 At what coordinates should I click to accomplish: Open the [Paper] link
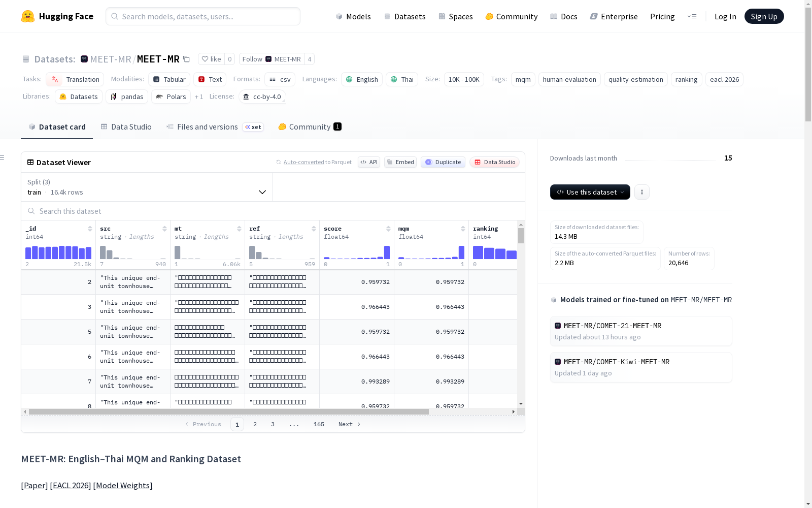tap(35, 485)
